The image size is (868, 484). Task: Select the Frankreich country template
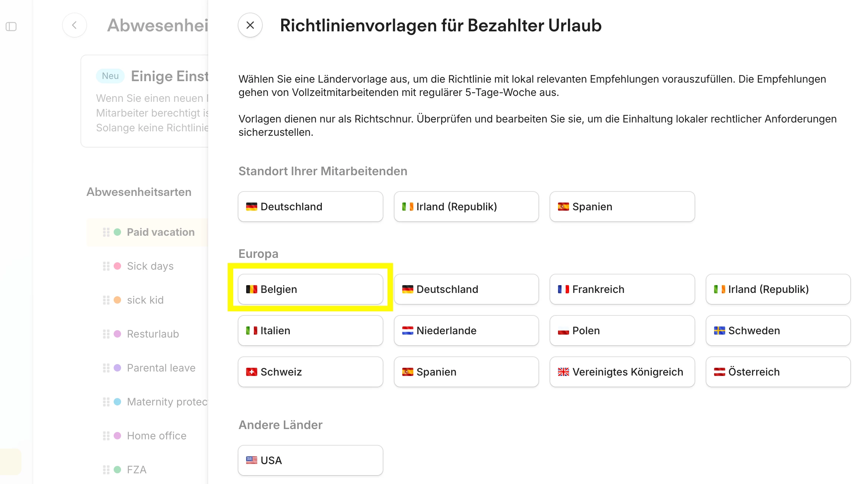pyautogui.click(x=622, y=289)
